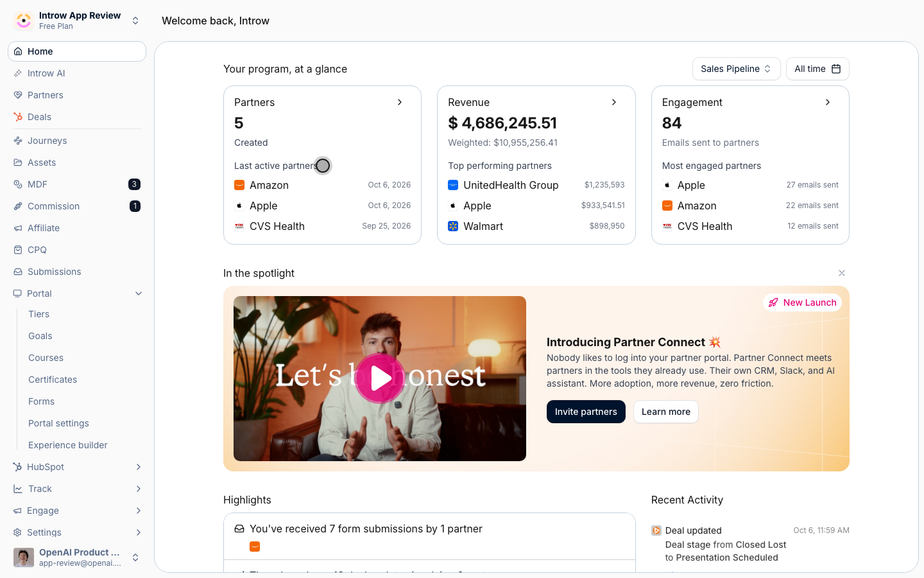
Task: Click the Commission icon in sidebar
Action: pos(18,206)
